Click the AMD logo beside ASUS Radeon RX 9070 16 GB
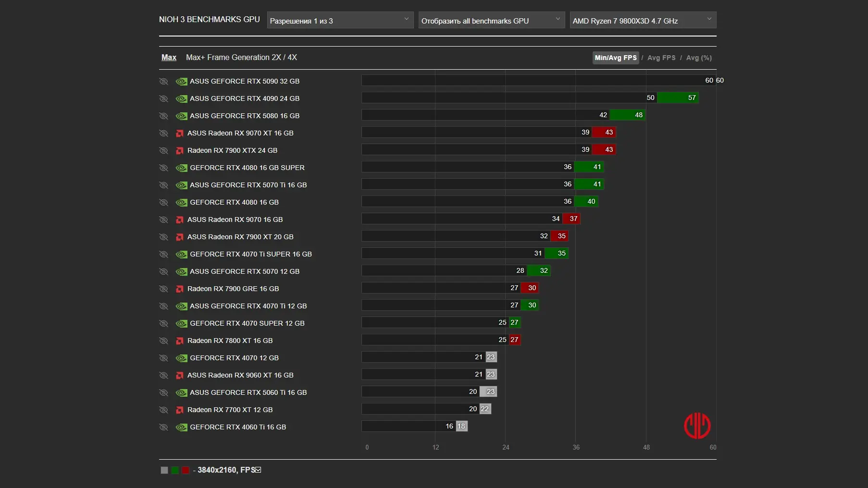 (x=180, y=220)
